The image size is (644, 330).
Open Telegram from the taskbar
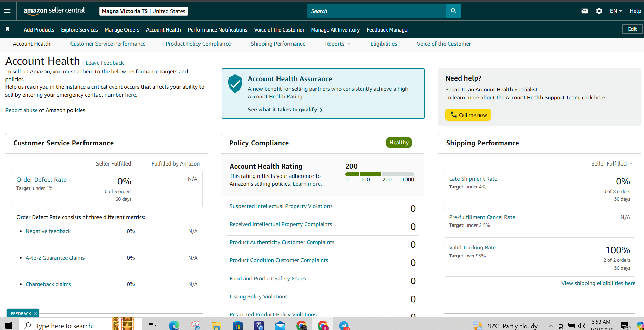(344, 326)
